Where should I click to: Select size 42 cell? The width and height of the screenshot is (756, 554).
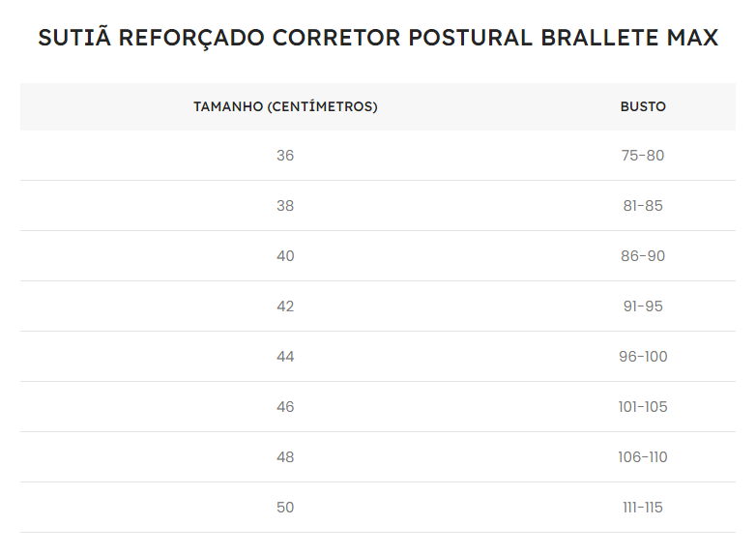pyautogui.click(x=285, y=306)
